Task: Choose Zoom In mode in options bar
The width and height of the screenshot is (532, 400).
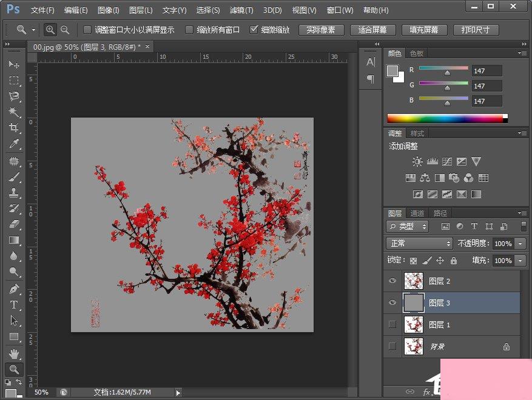Action: tap(50, 30)
